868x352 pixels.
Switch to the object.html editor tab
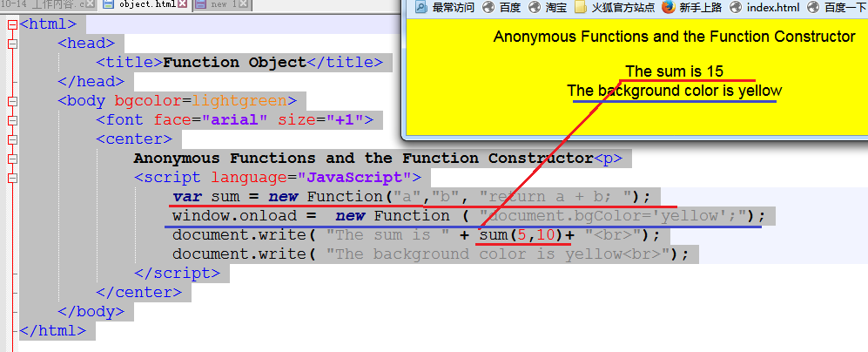pos(145,4)
